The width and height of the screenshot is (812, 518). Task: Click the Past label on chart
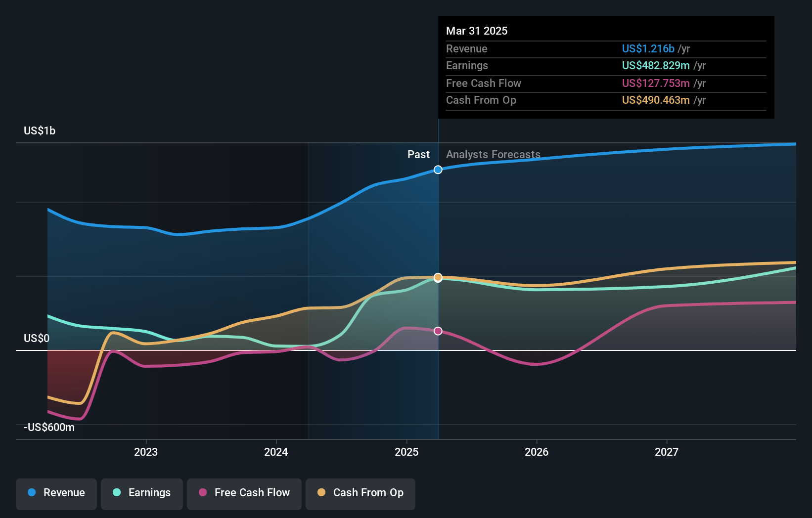click(x=418, y=154)
